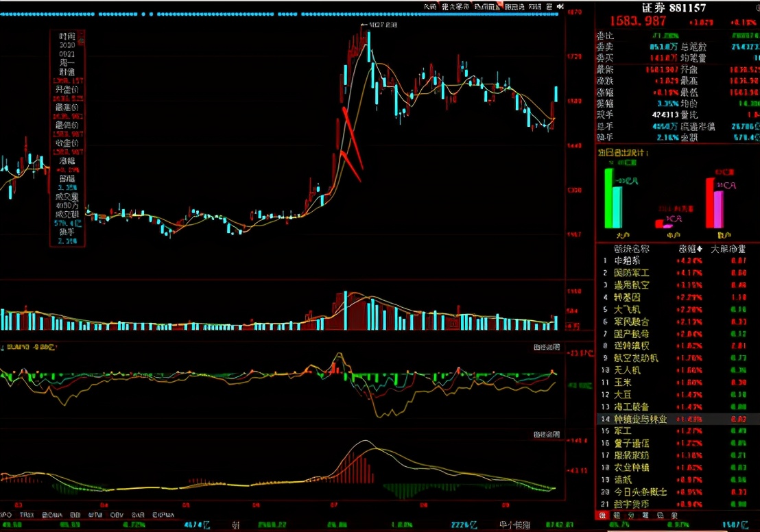Viewport: 760px width, 532px height.
Task: Select the TRIX indicator tab
Action: pos(27,515)
